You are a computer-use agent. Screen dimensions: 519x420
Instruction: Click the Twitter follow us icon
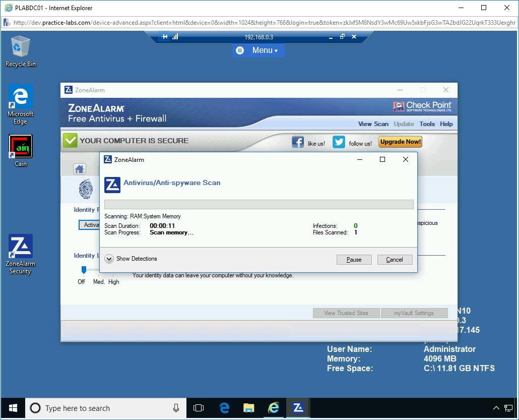point(339,142)
